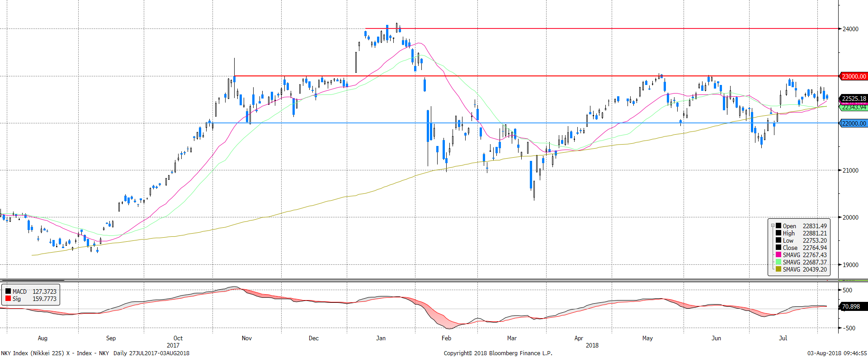Select the Sig value 159.7773
This screenshot has height=357, width=868.
(x=44, y=299)
